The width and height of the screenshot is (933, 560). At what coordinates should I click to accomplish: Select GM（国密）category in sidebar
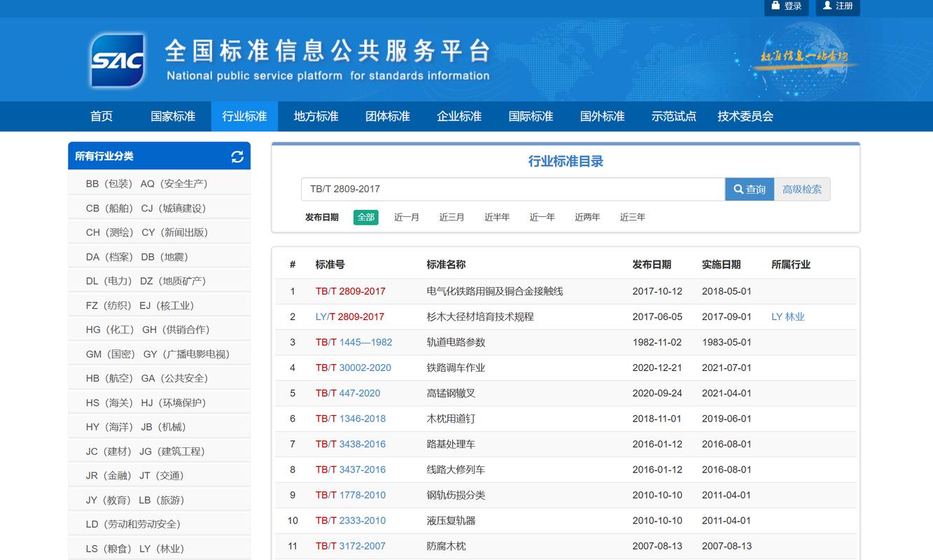(x=111, y=354)
